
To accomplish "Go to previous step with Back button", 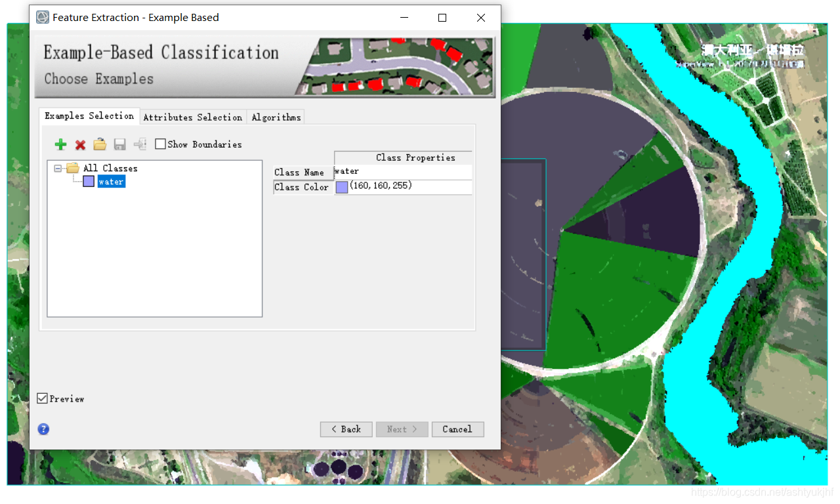I will (346, 429).
